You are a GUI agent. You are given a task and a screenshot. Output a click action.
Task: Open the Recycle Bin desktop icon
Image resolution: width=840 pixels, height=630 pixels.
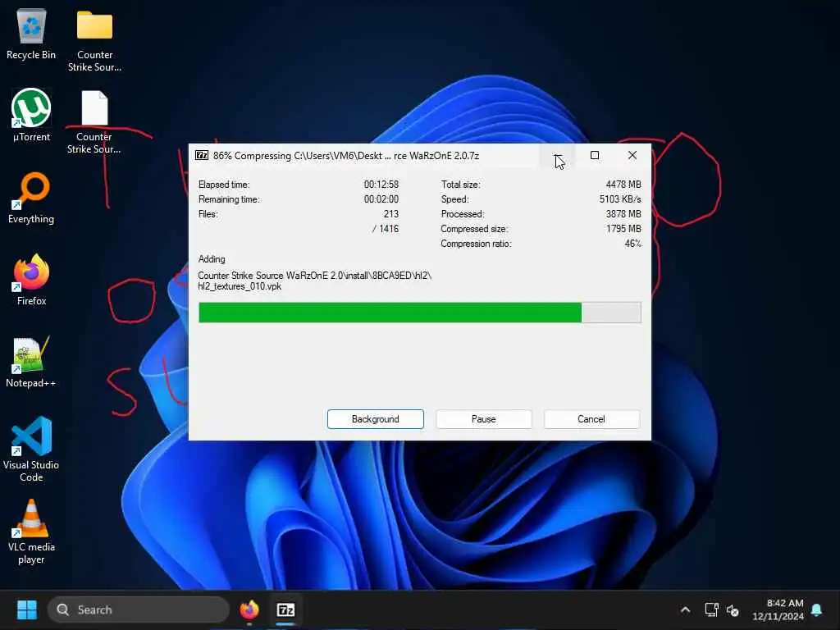31,34
